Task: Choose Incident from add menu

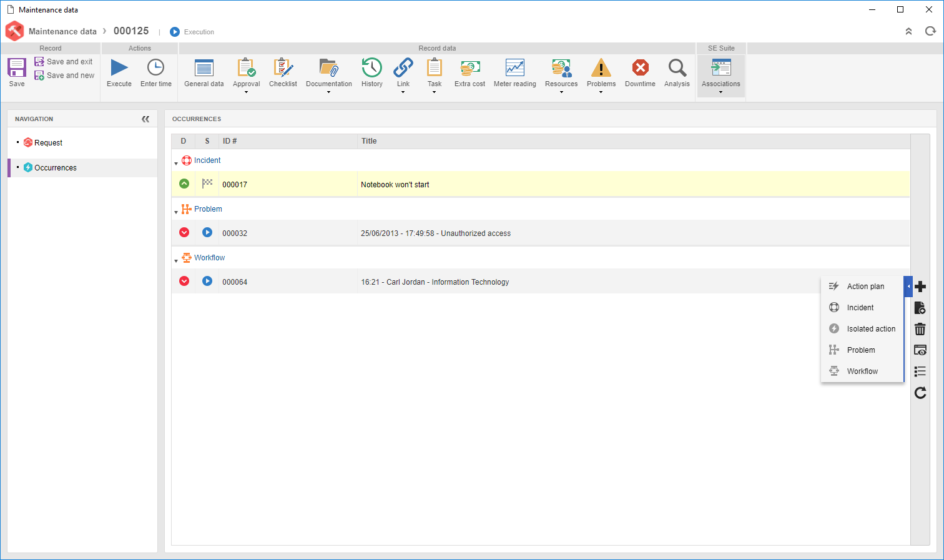Action: [x=862, y=308]
